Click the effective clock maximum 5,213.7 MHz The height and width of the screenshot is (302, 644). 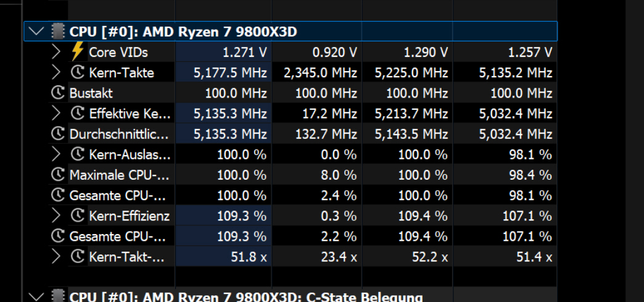click(x=411, y=114)
